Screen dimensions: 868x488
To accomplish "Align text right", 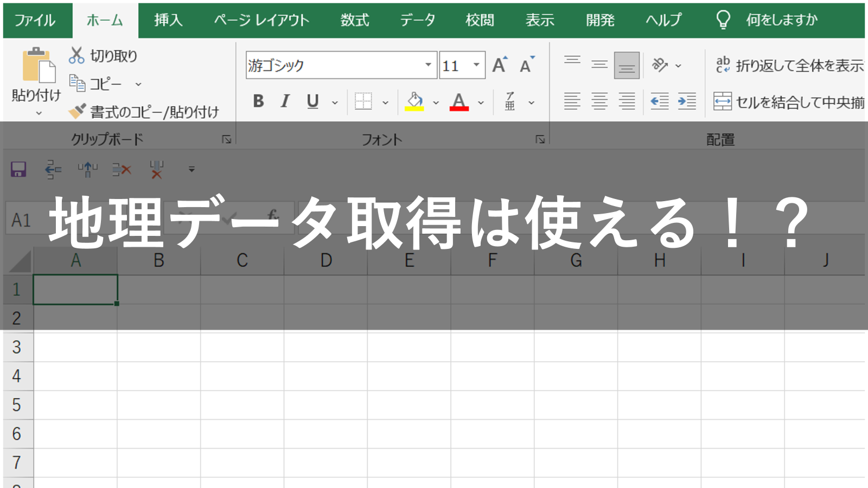I will [x=627, y=101].
